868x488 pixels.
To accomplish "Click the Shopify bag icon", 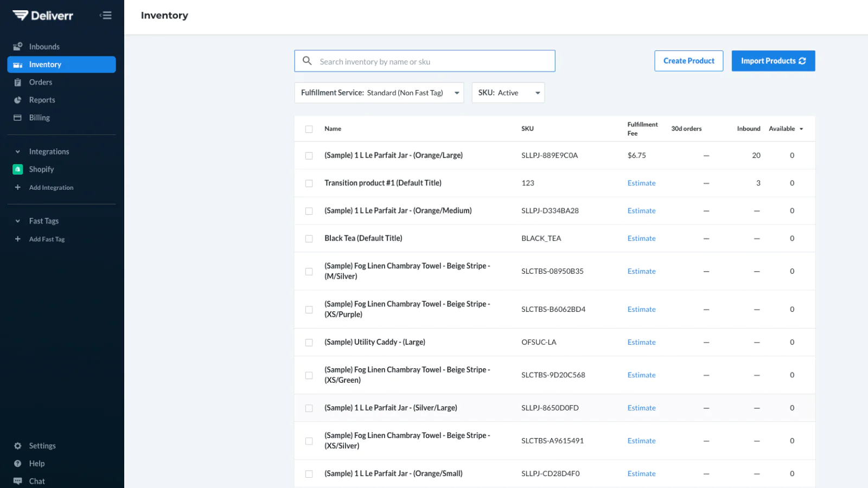I will click(18, 169).
